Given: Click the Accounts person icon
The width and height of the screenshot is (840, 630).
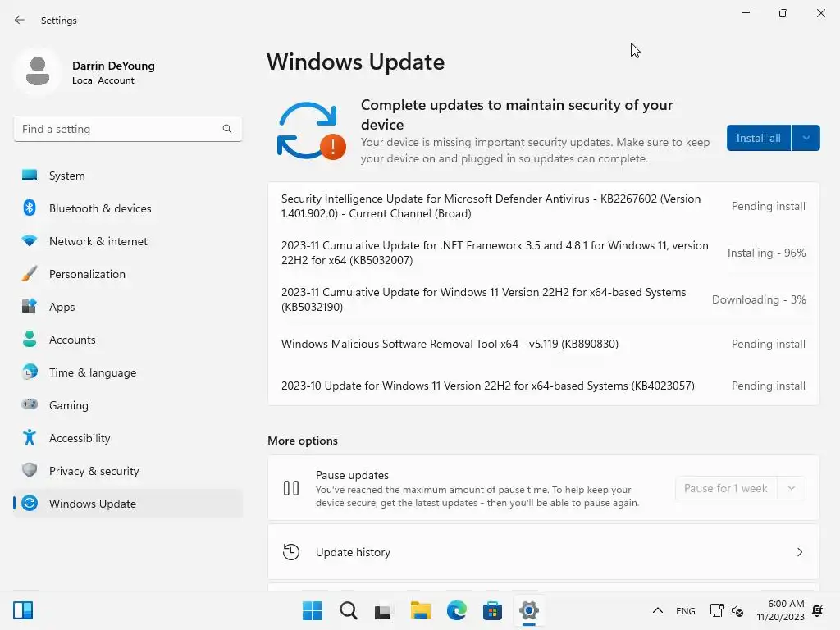Looking at the screenshot, I should 30,339.
